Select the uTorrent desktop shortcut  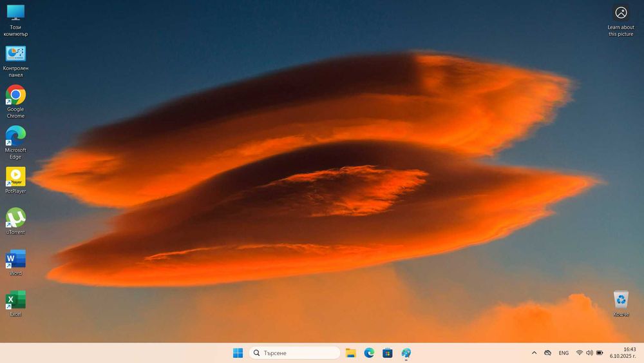tap(15, 221)
